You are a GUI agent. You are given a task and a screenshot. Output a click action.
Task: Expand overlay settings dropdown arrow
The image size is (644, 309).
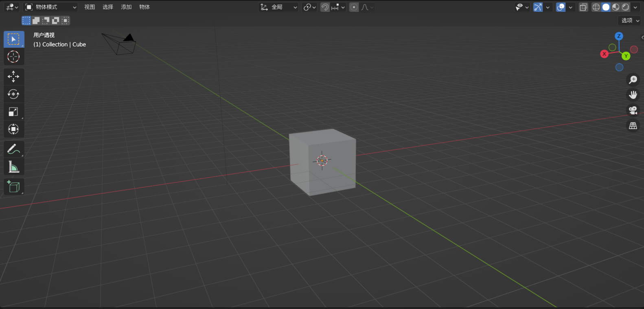point(570,7)
